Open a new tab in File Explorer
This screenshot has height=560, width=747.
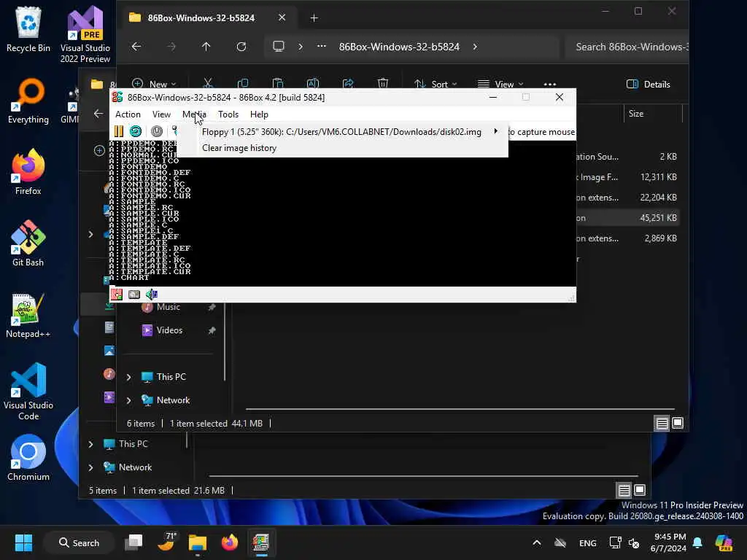[314, 18]
